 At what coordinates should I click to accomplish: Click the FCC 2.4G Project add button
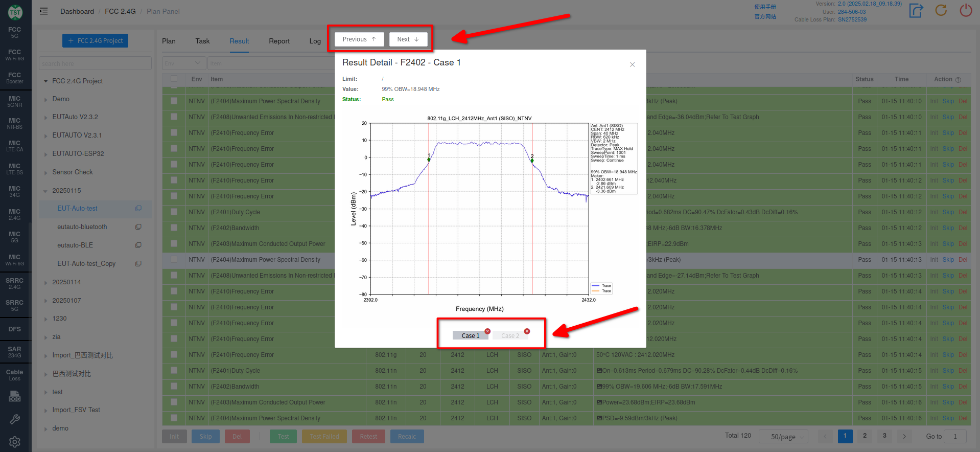(x=95, y=41)
